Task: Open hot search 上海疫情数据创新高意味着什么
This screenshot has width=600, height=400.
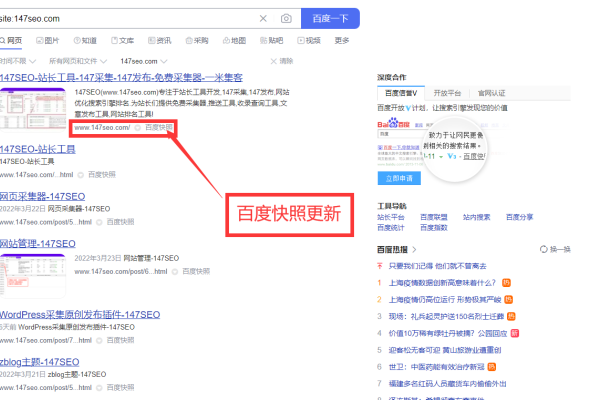Action: pyautogui.click(x=442, y=283)
